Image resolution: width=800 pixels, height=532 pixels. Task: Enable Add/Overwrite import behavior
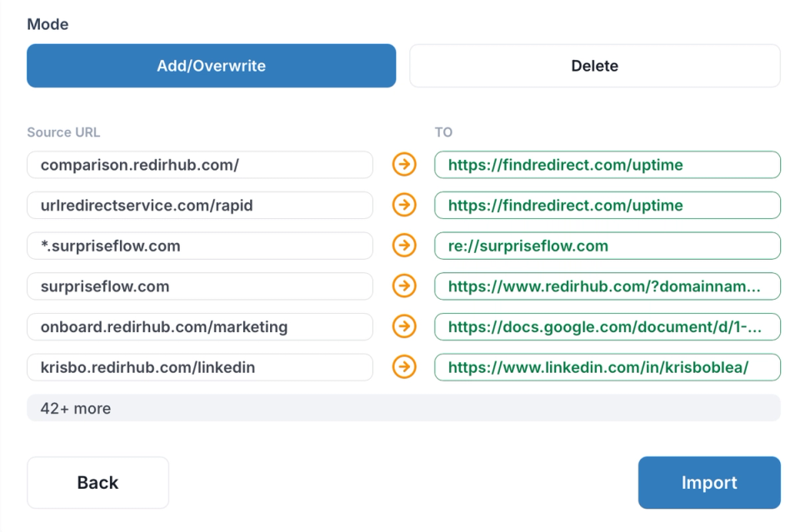[x=210, y=66]
